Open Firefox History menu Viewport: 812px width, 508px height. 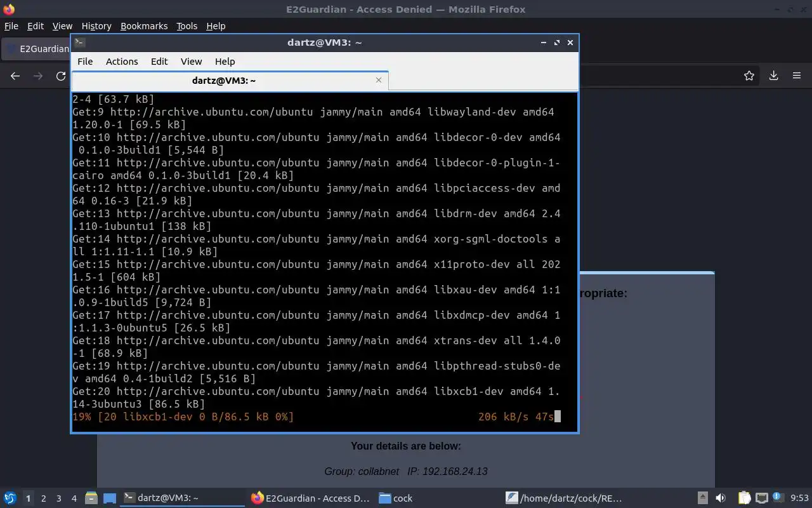[x=96, y=26]
